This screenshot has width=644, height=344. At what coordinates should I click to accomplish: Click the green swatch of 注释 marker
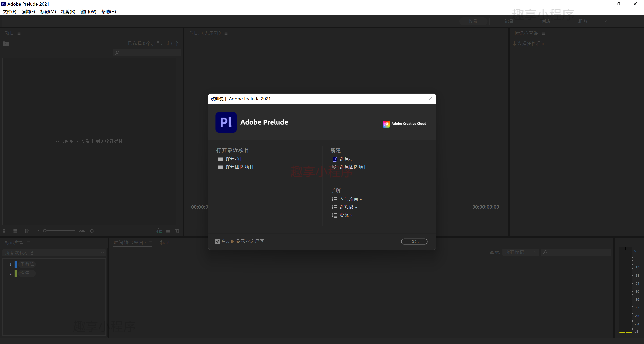pos(16,273)
